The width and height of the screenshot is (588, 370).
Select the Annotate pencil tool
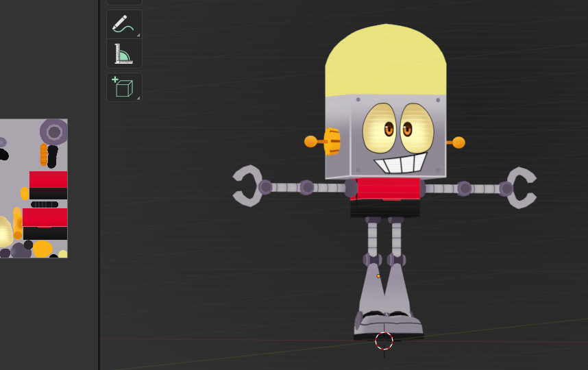pos(124,25)
